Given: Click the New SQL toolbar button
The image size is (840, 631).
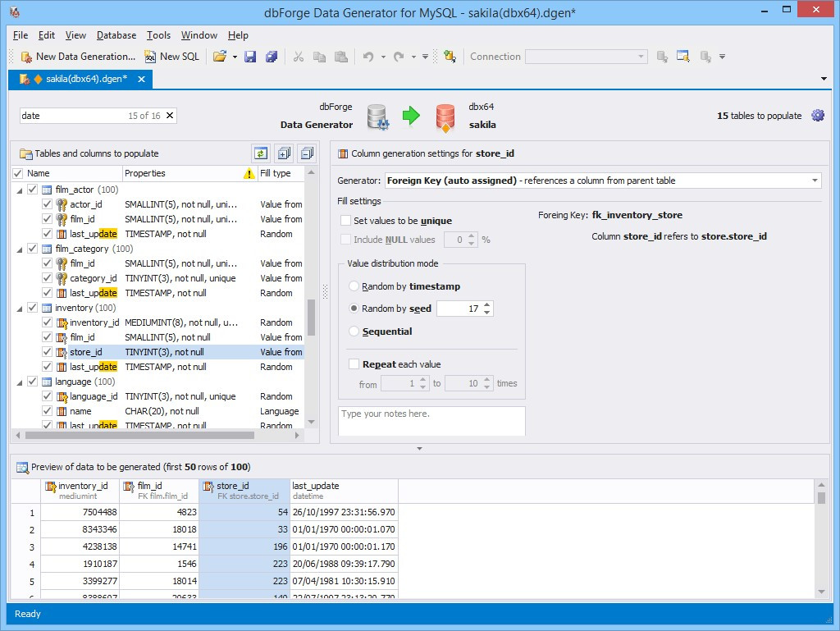Looking at the screenshot, I should (172, 57).
